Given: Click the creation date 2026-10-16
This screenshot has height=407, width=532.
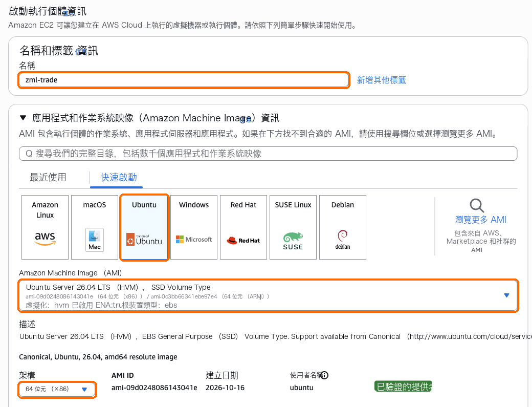Looking at the screenshot, I should tap(225, 388).
